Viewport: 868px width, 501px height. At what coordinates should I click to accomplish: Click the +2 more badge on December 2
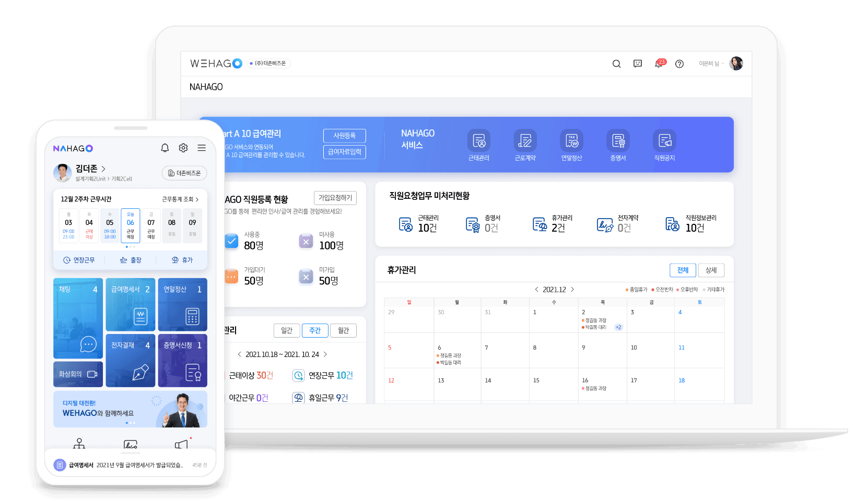(618, 327)
